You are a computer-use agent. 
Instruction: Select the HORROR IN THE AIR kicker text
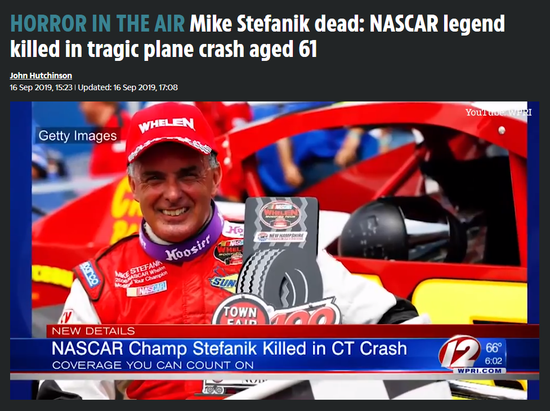pos(98,23)
